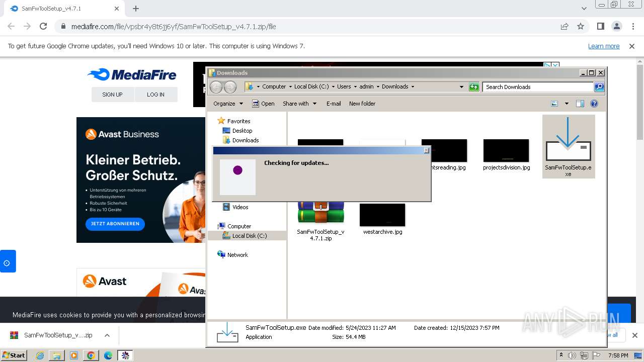Open the Chrome three-dot menu
Viewport: 644px width, 362px height.
(632, 26)
